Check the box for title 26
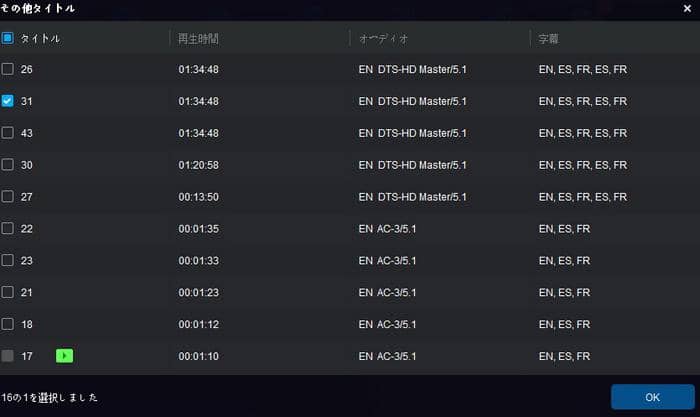The width and height of the screenshot is (700, 417). (x=8, y=69)
